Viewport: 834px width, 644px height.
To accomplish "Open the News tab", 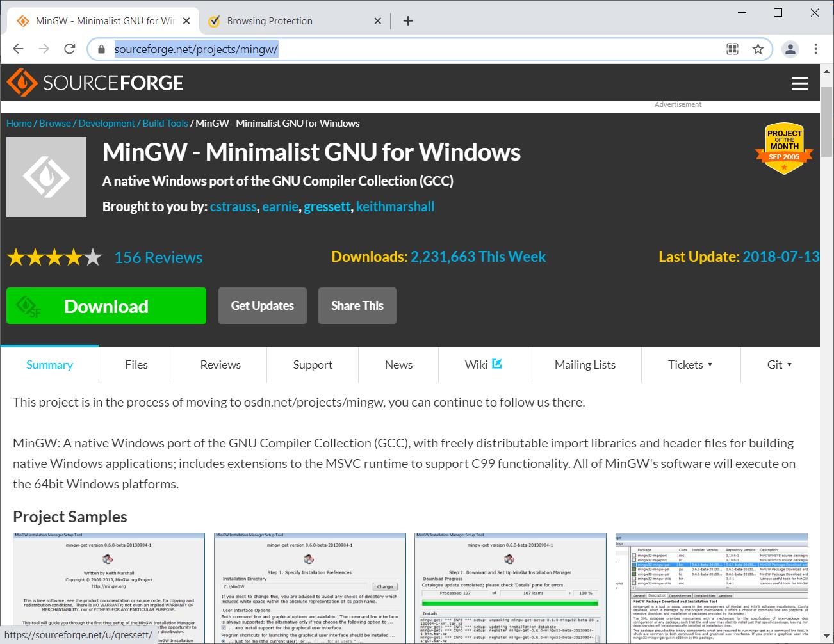I will (398, 365).
